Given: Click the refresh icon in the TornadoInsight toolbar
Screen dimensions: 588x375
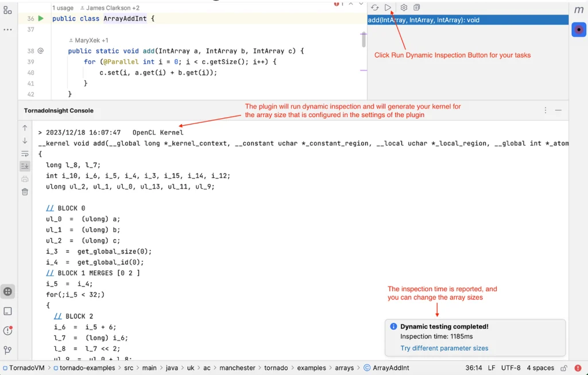Looking at the screenshot, I should pyautogui.click(x=374, y=7).
